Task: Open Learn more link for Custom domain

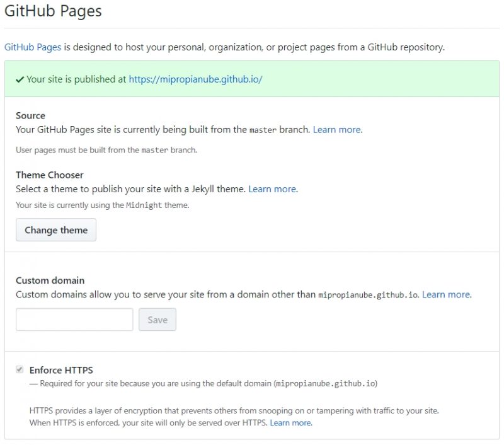Action: coord(446,294)
